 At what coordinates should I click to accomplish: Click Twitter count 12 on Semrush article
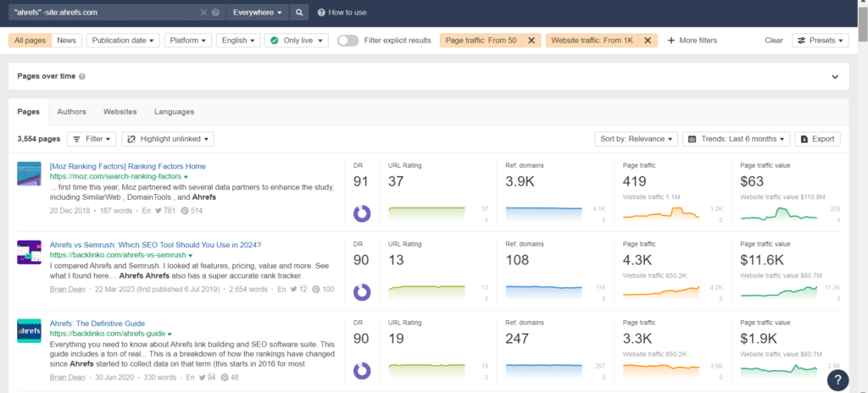coord(299,289)
